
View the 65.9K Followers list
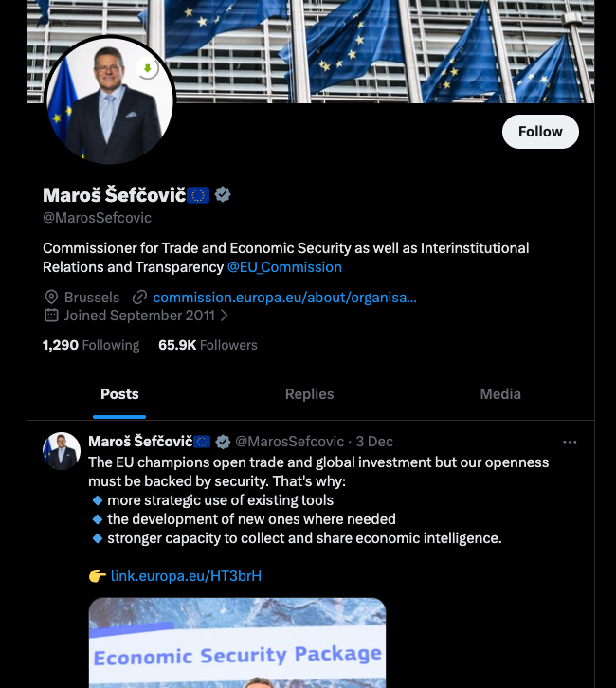coord(208,345)
